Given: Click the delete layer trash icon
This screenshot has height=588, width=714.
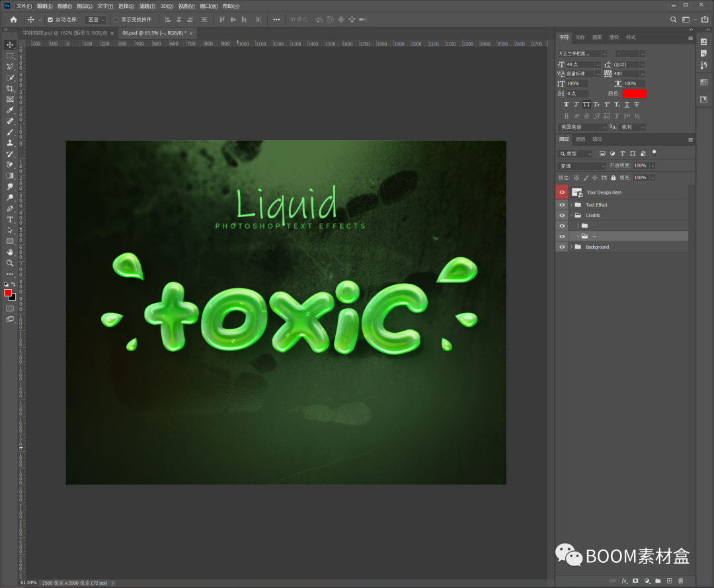Looking at the screenshot, I should click(680, 581).
